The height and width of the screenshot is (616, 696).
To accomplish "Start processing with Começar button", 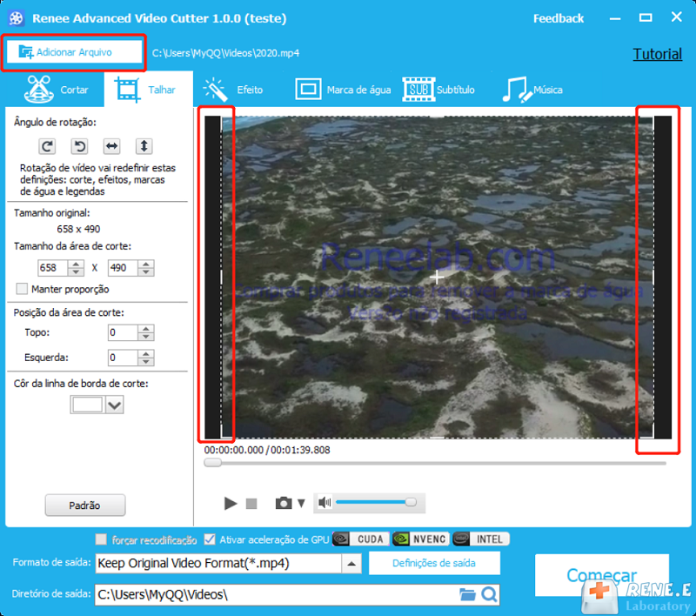I will click(601, 575).
